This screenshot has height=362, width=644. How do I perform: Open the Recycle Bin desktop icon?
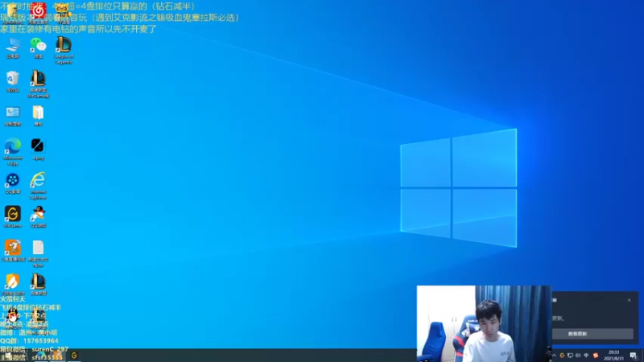click(x=13, y=81)
